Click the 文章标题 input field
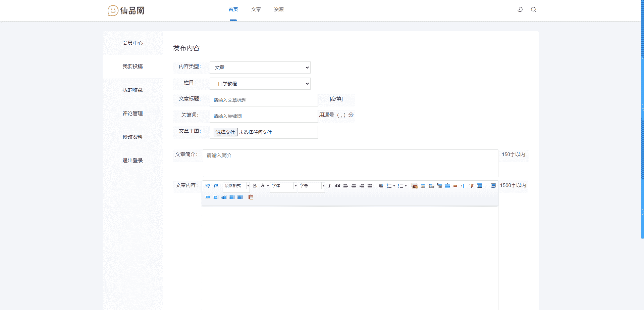 click(x=264, y=100)
